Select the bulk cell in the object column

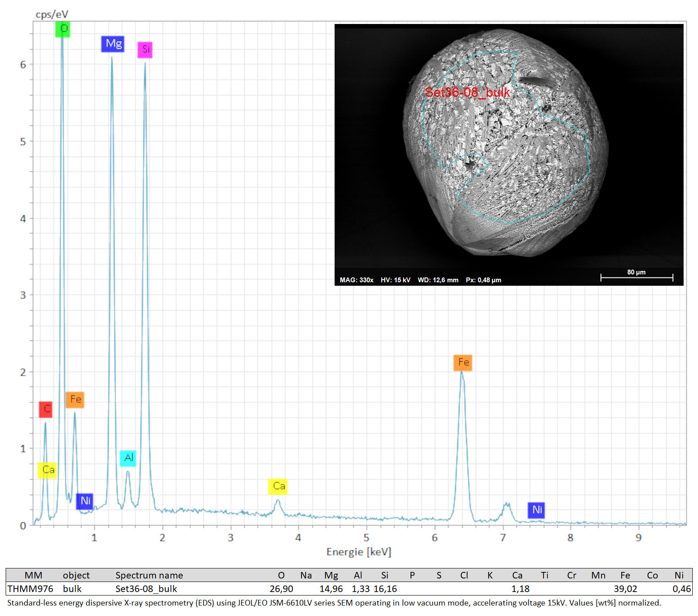point(72,589)
